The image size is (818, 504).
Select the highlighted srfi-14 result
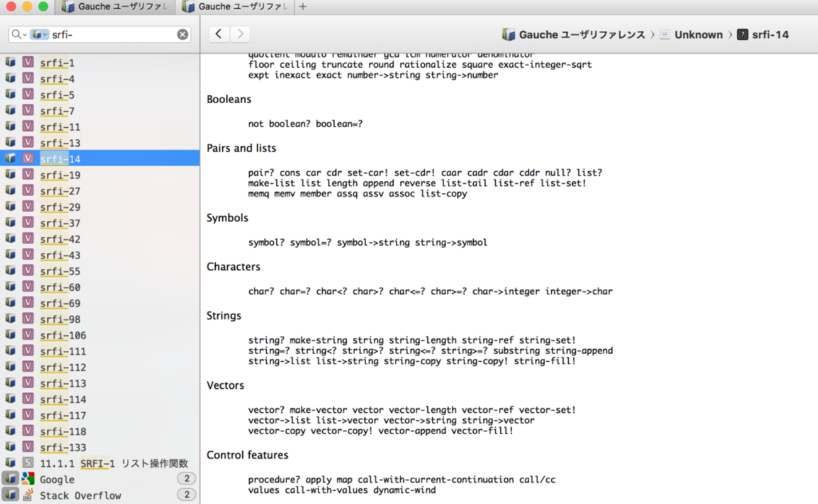tap(100, 159)
